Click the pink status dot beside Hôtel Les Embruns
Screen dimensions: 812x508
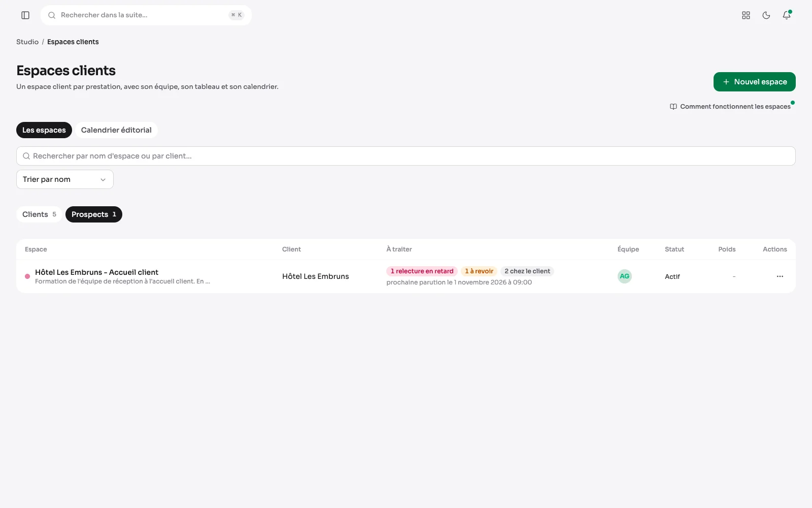tap(27, 276)
